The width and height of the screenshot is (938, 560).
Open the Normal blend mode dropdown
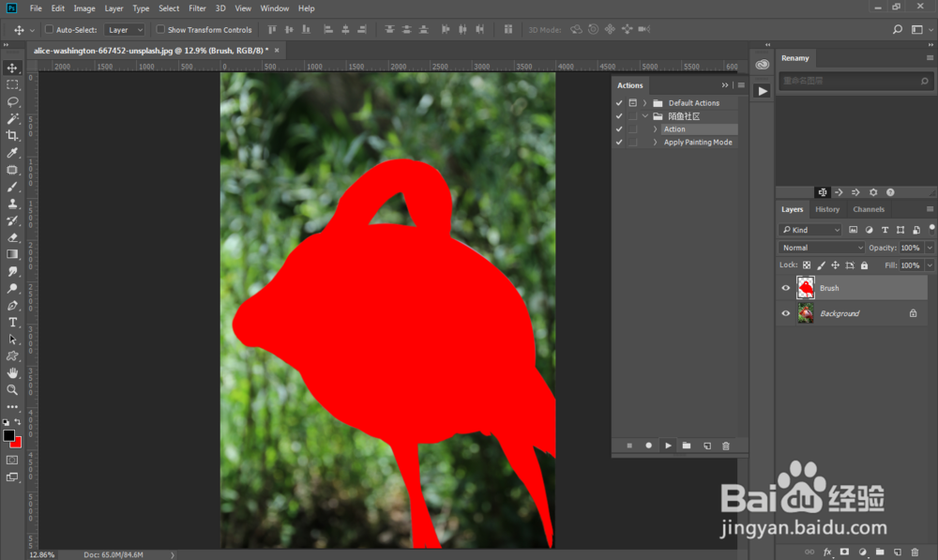822,248
